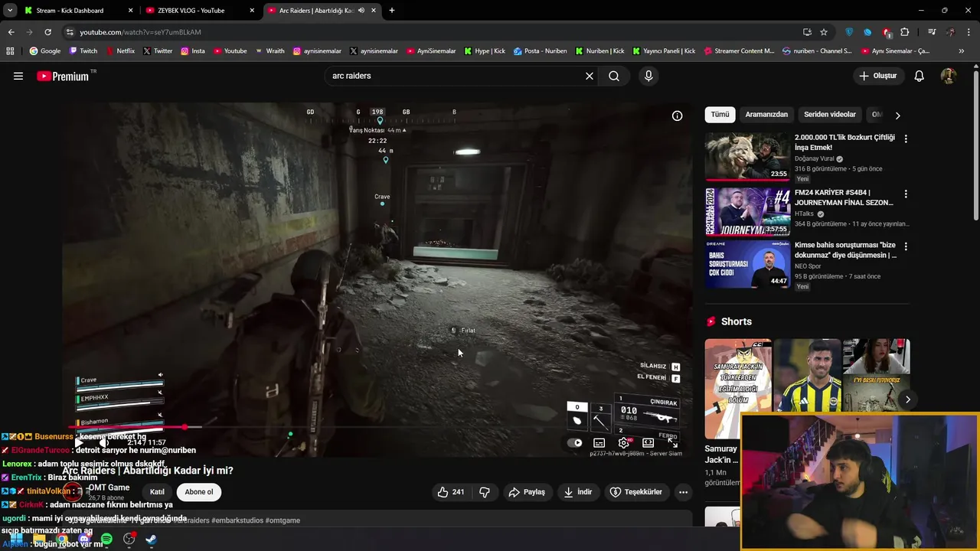Subscribe with Abone ol button
Image resolution: width=980 pixels, height=551 pixels.
[x=199, y=492]
